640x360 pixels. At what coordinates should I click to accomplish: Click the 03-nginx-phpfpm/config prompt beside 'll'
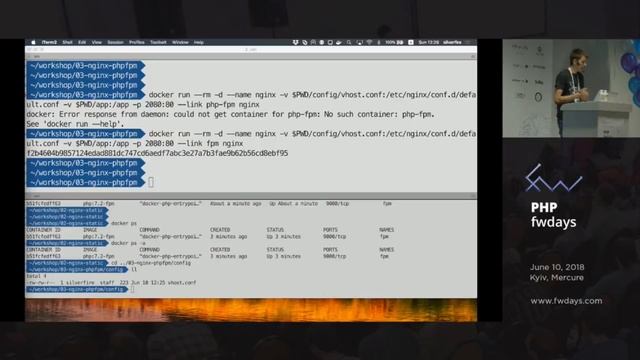click(x=77, y=269)
